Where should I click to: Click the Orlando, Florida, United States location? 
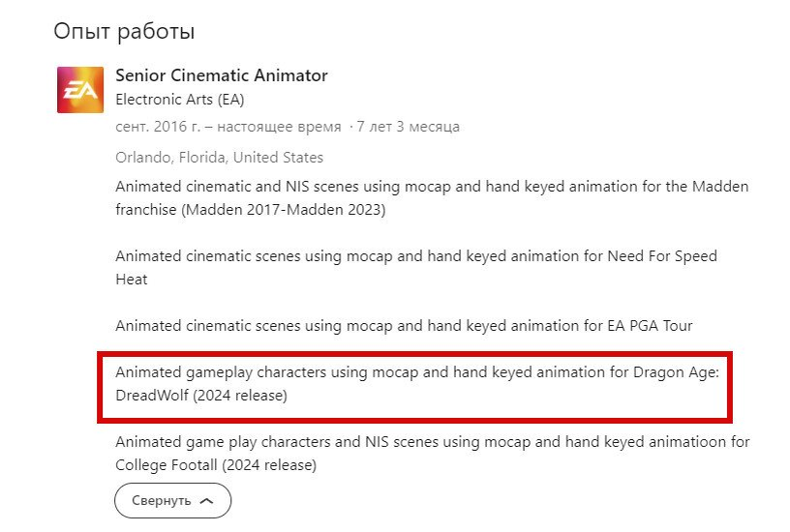pos(219,158)
